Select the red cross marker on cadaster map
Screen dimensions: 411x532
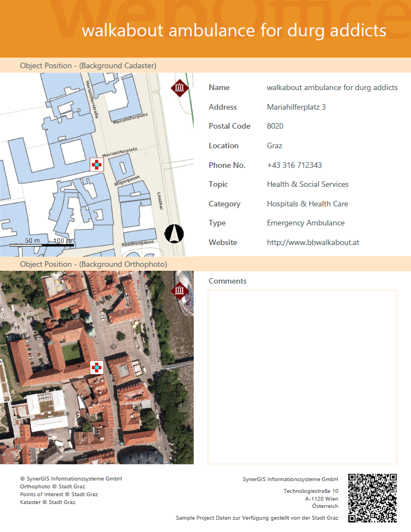97,165
